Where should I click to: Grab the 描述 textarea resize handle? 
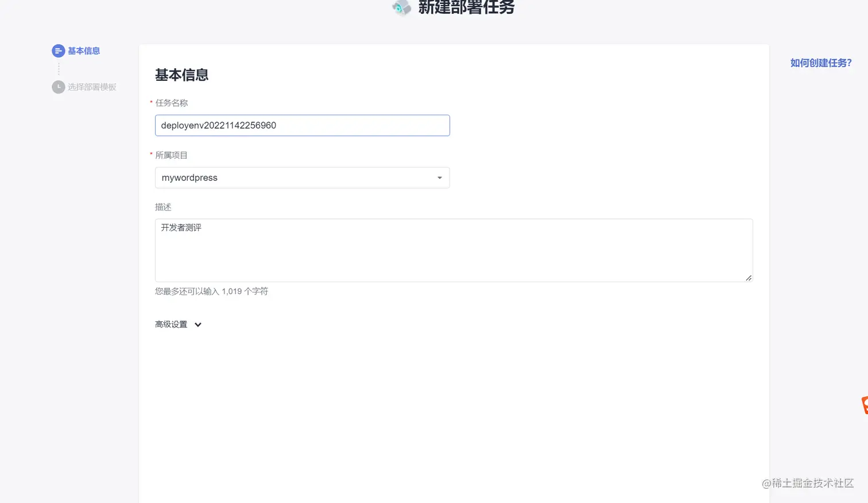click(749, 278)
